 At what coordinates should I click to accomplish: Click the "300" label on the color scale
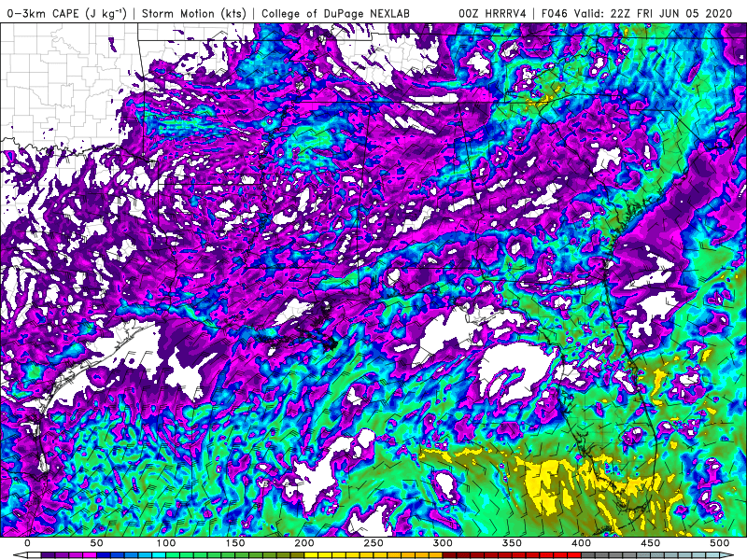pyautogui.click(x=443, y=543)
